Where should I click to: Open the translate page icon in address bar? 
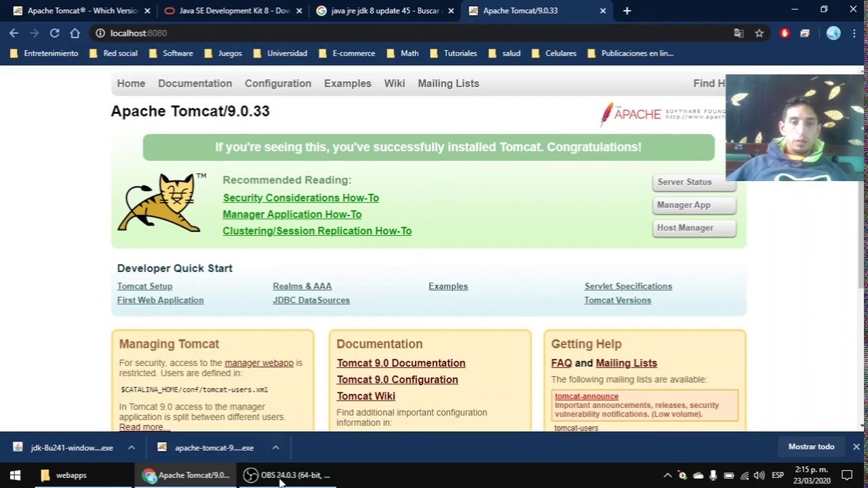(x=738, y=33)
